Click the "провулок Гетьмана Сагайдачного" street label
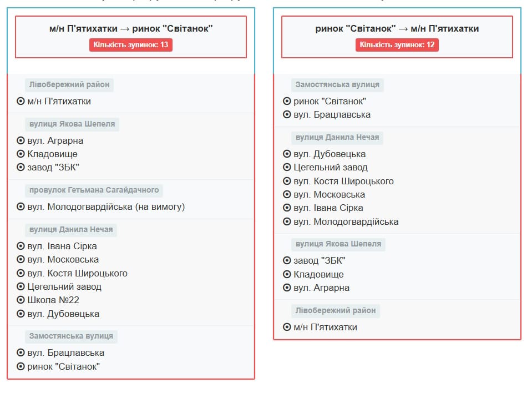 point(94,190)
